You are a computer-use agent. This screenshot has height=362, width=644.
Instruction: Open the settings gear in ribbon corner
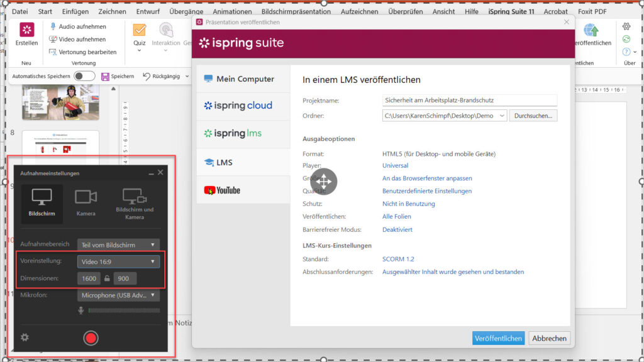tap(626, 26)
